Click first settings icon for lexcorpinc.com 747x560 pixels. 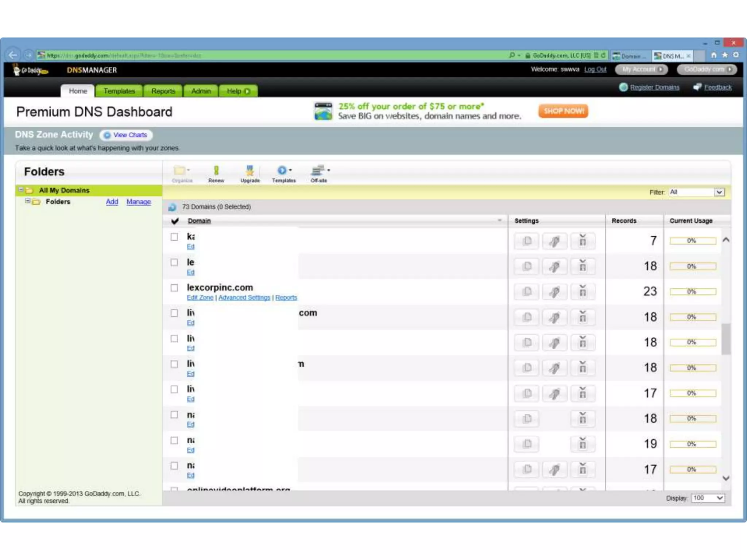[526, 292]
